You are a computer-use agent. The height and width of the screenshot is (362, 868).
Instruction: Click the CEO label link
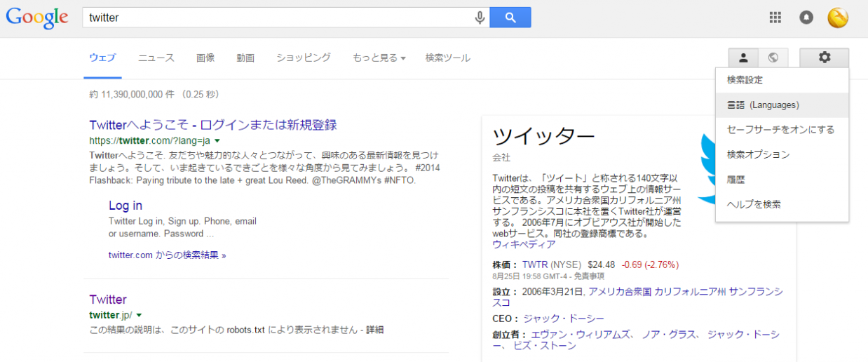[506, 319]
